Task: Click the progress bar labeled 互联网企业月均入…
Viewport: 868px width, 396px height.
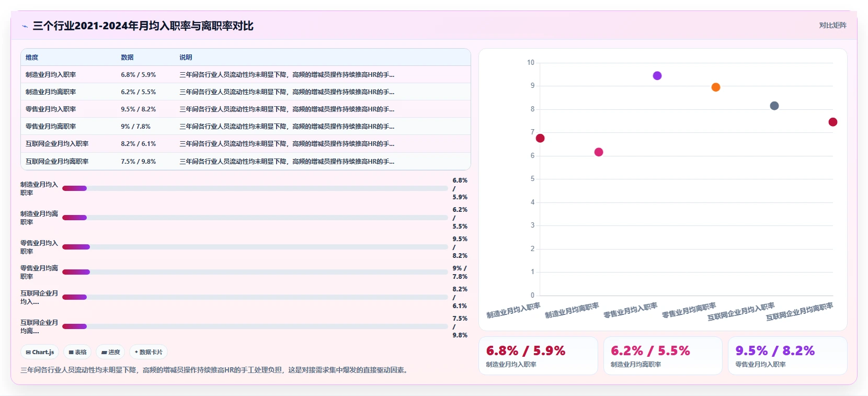Action: tap(255, 297)
